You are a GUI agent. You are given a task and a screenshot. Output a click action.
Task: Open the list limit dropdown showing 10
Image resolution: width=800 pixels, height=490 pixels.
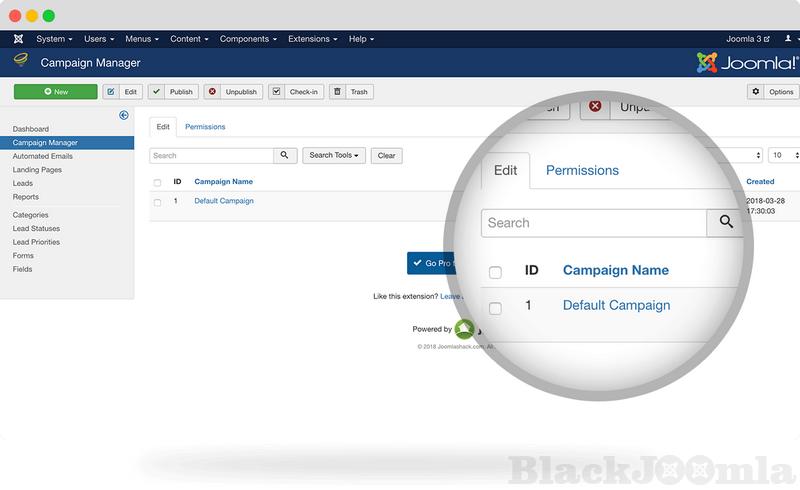point(783,156)
